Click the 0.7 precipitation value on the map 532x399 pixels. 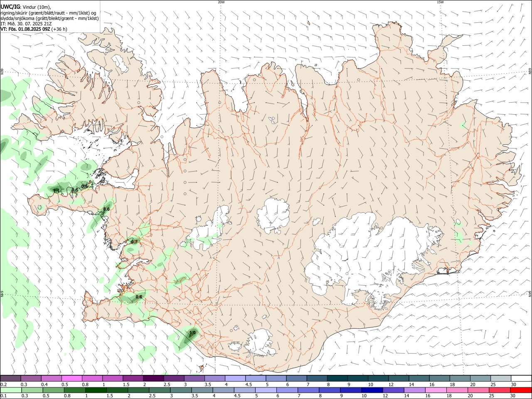pos(134,242)
